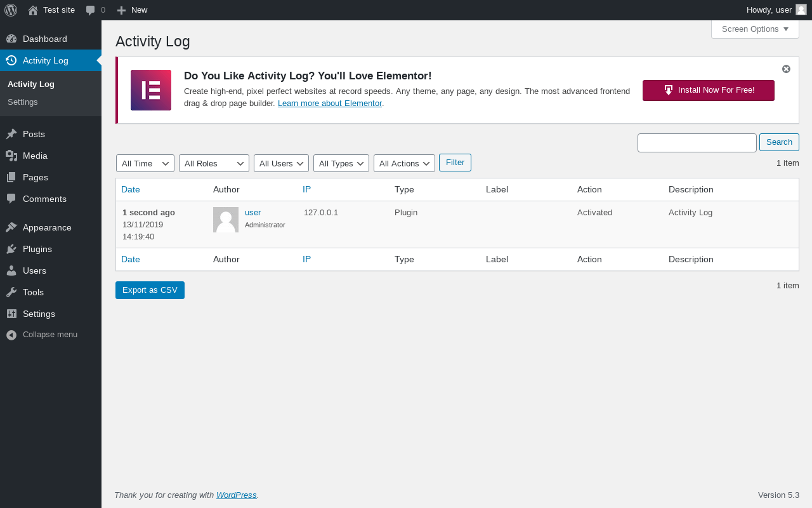
Task: Select Activity Log submenu item
Action: [31, 84]
